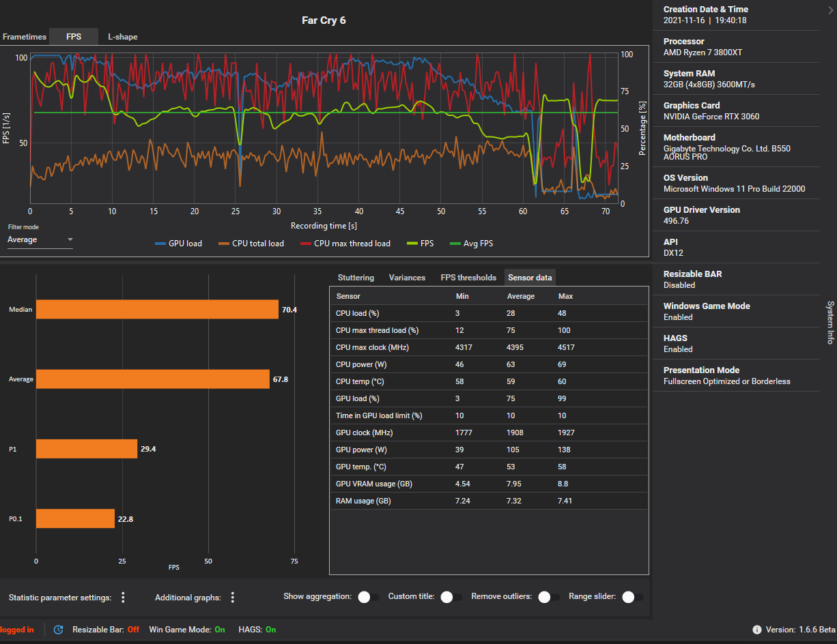Open the Variances tab

[407, 278]
